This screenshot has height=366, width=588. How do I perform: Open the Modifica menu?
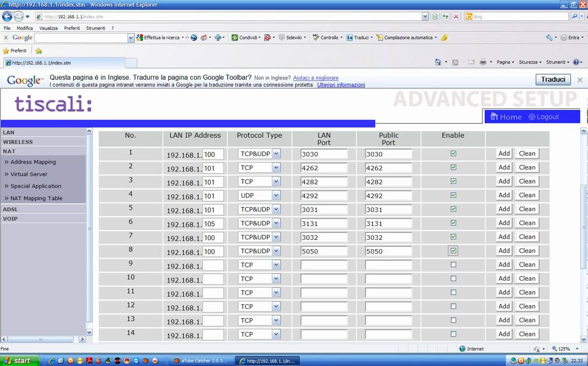coord(25,28)
